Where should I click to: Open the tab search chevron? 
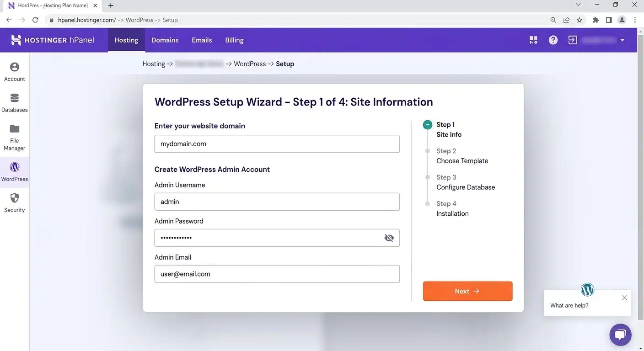(578, 5)
